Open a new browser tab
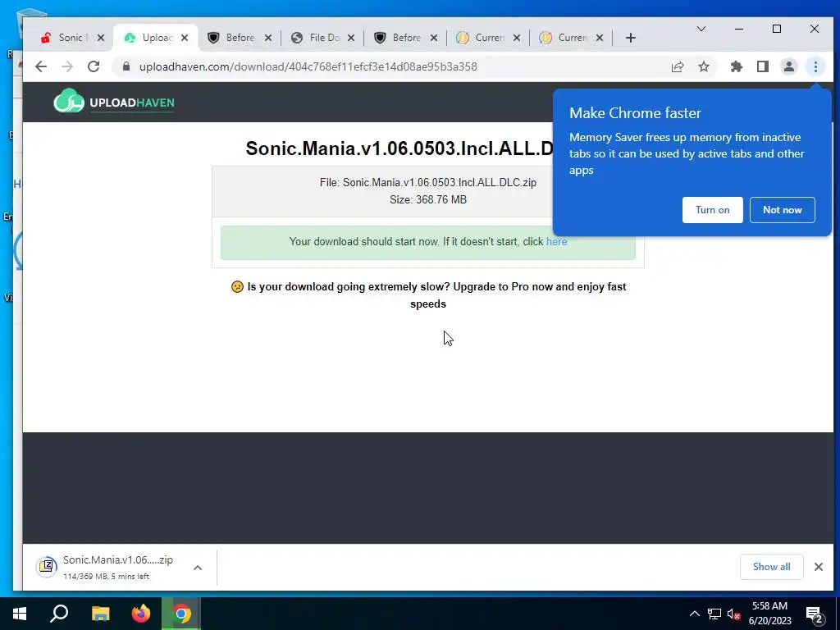This screenshot has height=630, width=840. click(x=631, y=38)
